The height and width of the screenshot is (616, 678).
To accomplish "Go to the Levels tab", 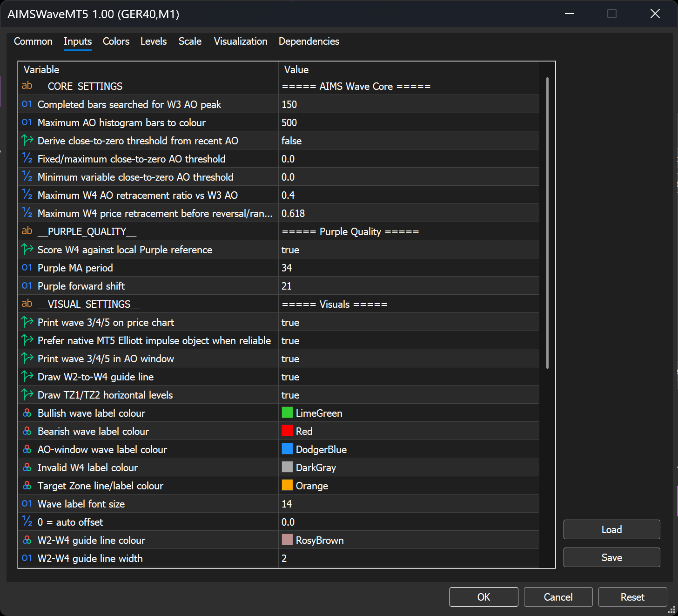I will pos(154,41).
